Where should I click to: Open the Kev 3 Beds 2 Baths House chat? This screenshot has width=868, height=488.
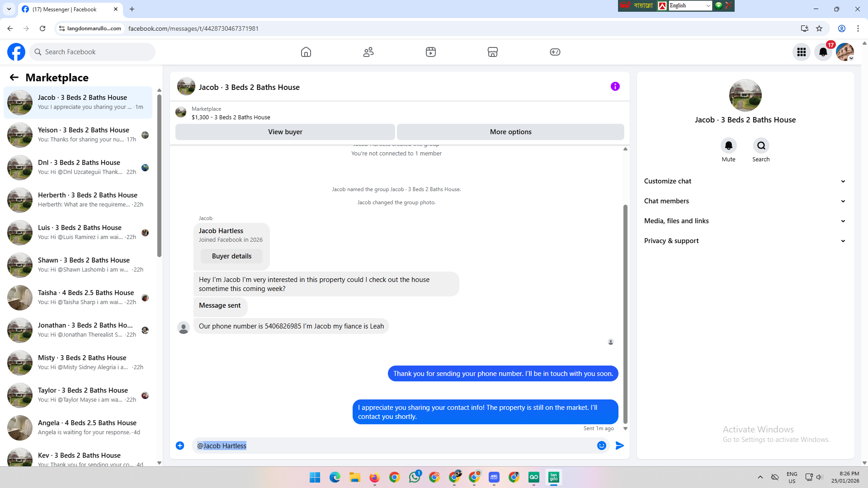click(x=78, y=455)
